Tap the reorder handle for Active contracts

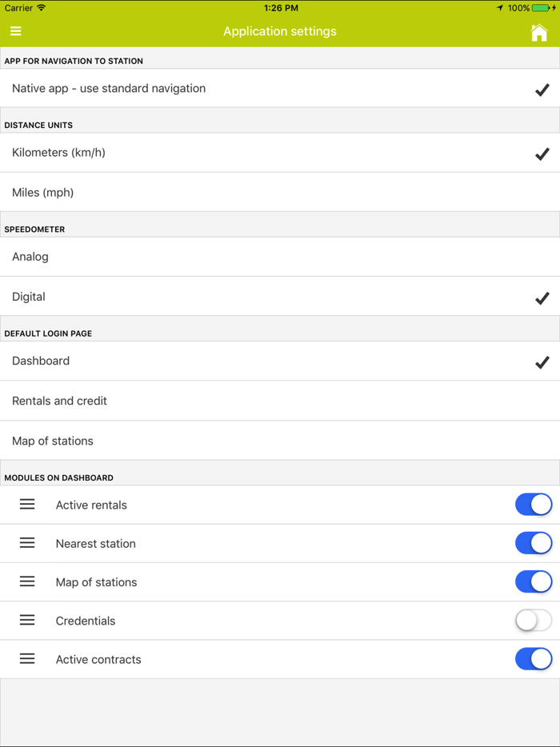tap(26, 658)
